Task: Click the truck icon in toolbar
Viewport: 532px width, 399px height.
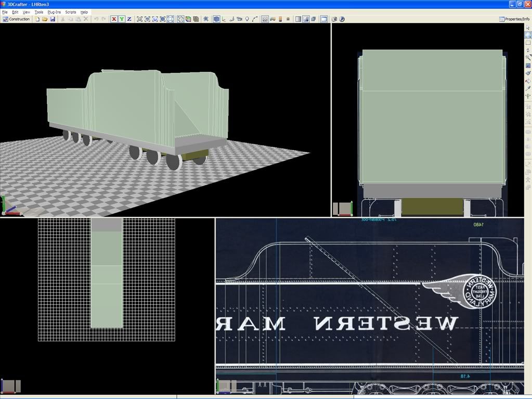Action: 273,19
